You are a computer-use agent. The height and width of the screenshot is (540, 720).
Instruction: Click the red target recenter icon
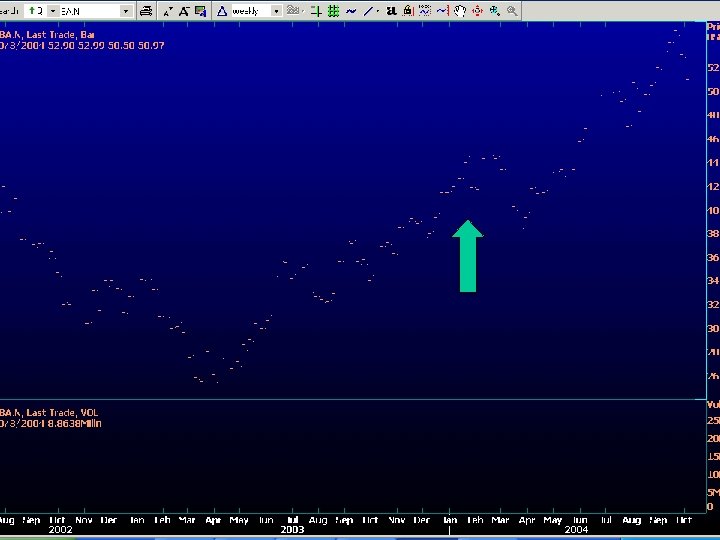click(478, 11)
